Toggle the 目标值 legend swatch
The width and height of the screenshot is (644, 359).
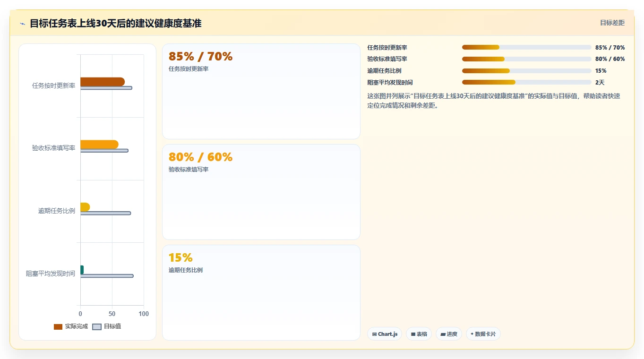96,327
